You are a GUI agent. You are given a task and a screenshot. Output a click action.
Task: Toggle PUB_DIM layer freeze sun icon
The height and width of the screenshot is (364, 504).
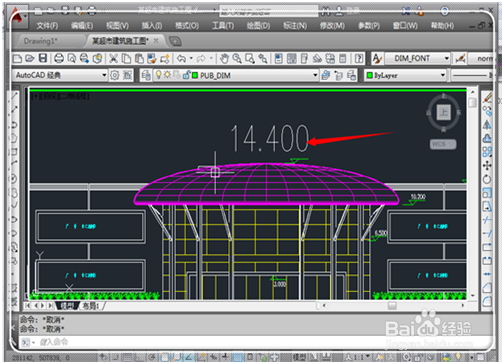(x=167, y=75)
